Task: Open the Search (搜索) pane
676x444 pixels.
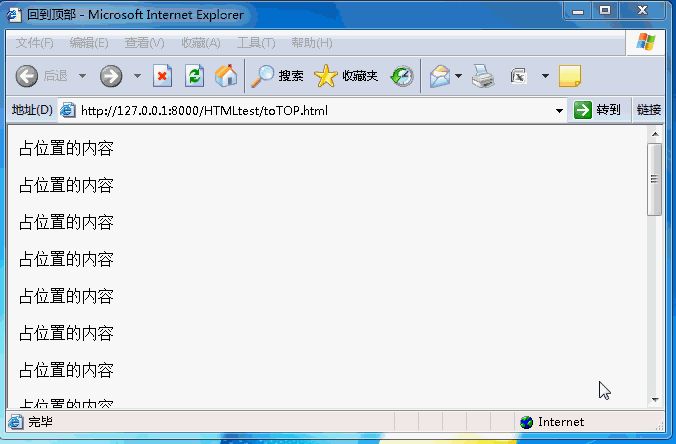Action: point(278,76)
